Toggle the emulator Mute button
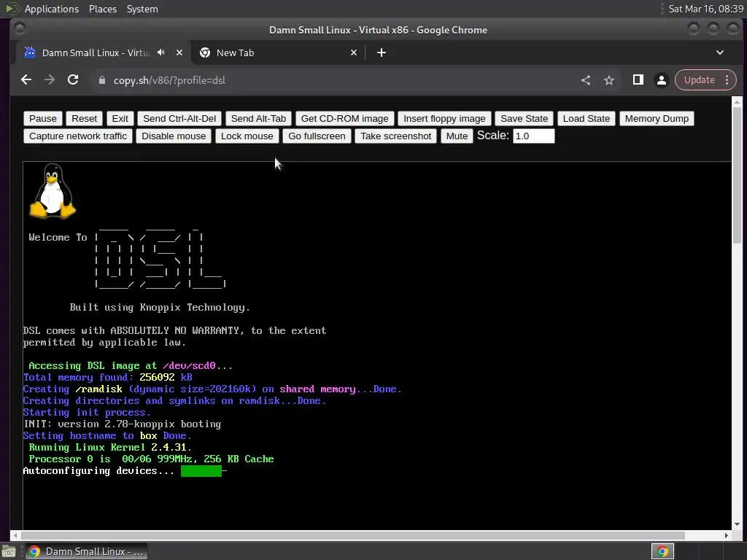The width and height of the screenshot is (747, 560). coord(457,136)
